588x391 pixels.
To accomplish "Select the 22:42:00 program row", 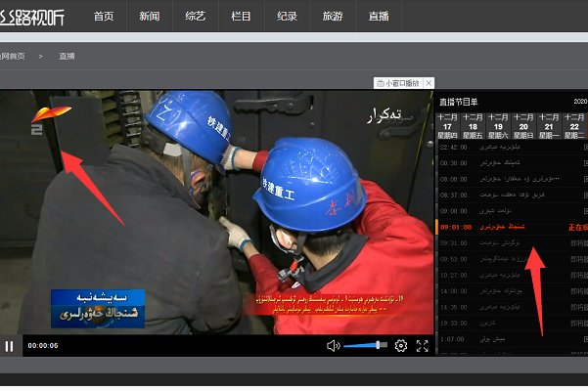I will (x=513, y=148).
